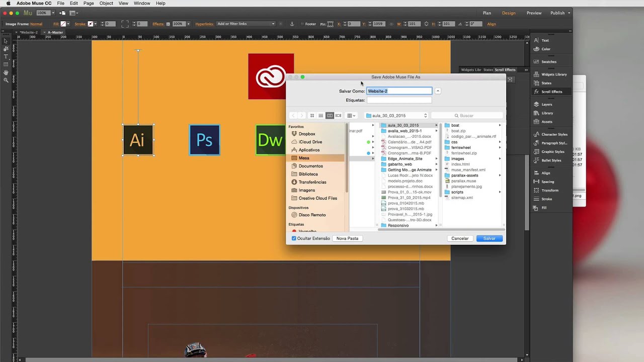Viewport: 644px width, 362px height.
Task: Select the Hand tool
Action: (6, 72)
